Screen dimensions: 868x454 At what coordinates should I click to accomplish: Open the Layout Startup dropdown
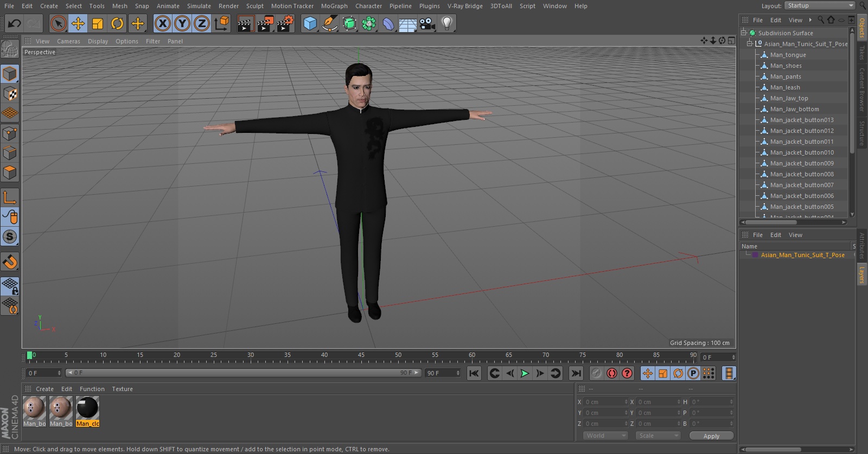point(820,5)
